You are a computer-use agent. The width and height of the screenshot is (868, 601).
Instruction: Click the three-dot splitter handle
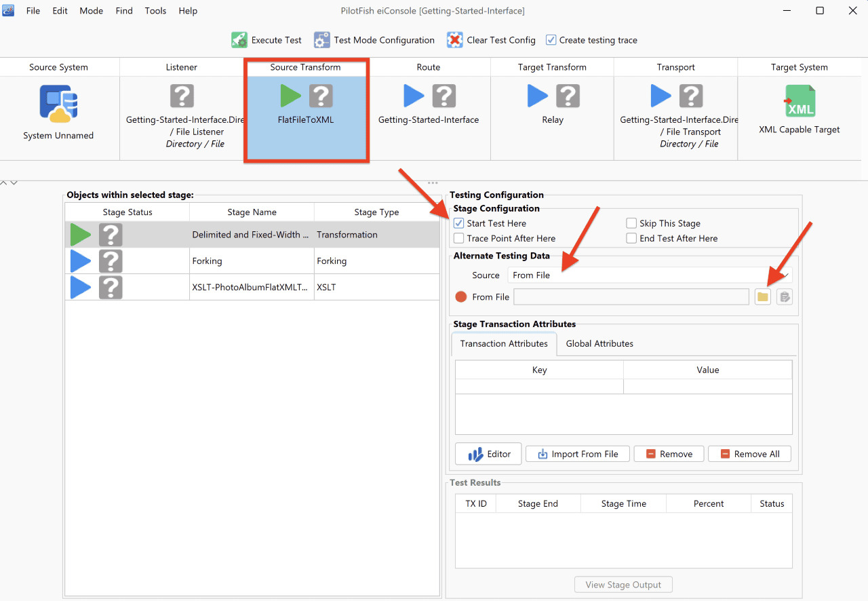(432, 182)
